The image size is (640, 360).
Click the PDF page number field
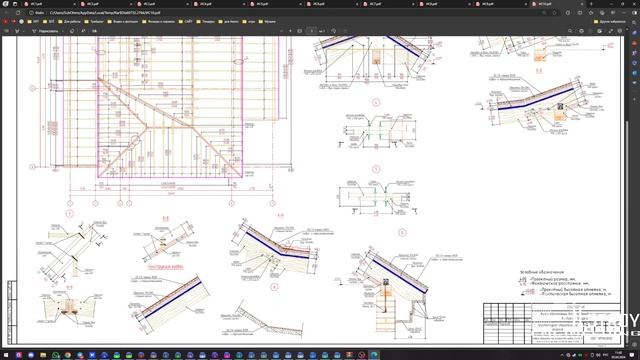(311, 31)
